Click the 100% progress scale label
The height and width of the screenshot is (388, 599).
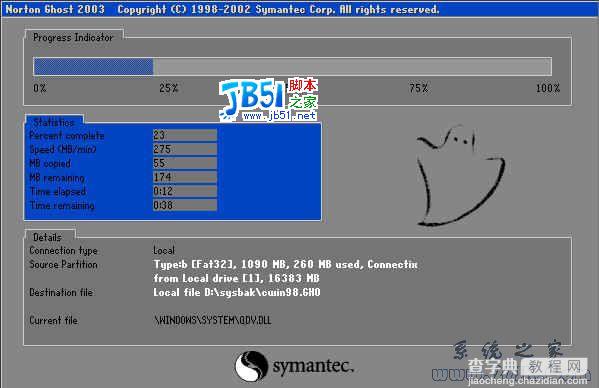point(548,88)
